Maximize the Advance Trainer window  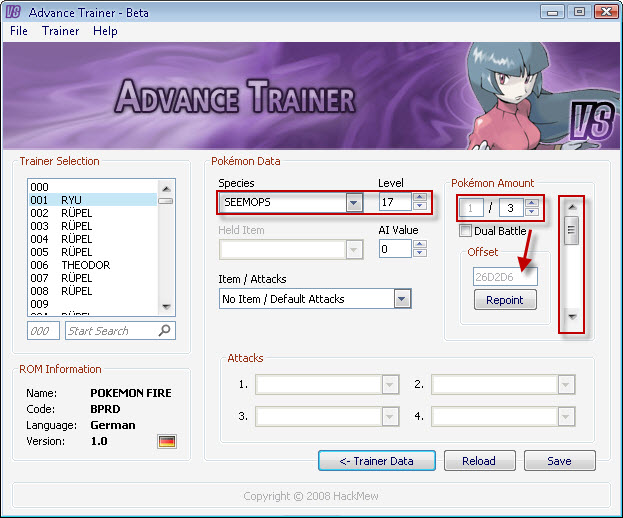(579, 12)
